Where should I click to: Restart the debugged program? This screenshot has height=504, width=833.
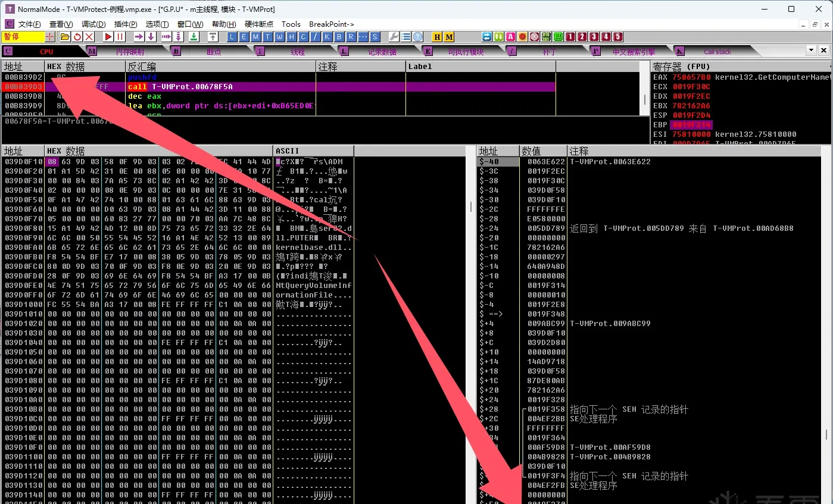(x=77, y=37)
